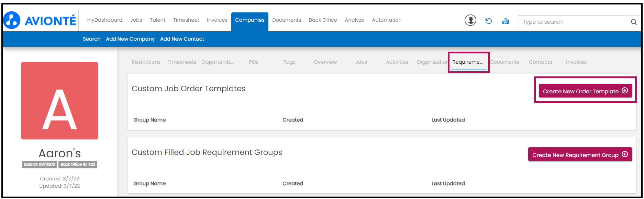Open the myDashboard menu
The height and width of the screenshot is (199, 644).
click(104, 20)
